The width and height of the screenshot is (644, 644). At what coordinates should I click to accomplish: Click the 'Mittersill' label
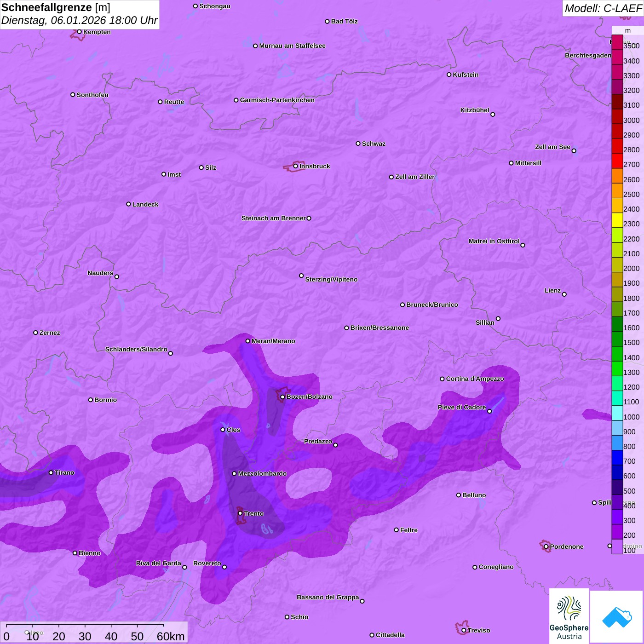click(x=528, y=163)
